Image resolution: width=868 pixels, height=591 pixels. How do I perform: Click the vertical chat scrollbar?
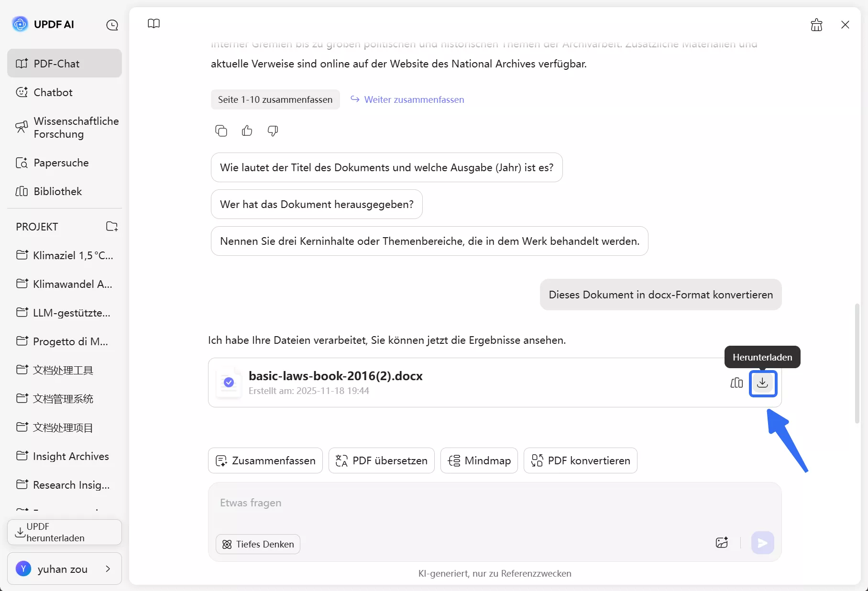click(857, 363)
